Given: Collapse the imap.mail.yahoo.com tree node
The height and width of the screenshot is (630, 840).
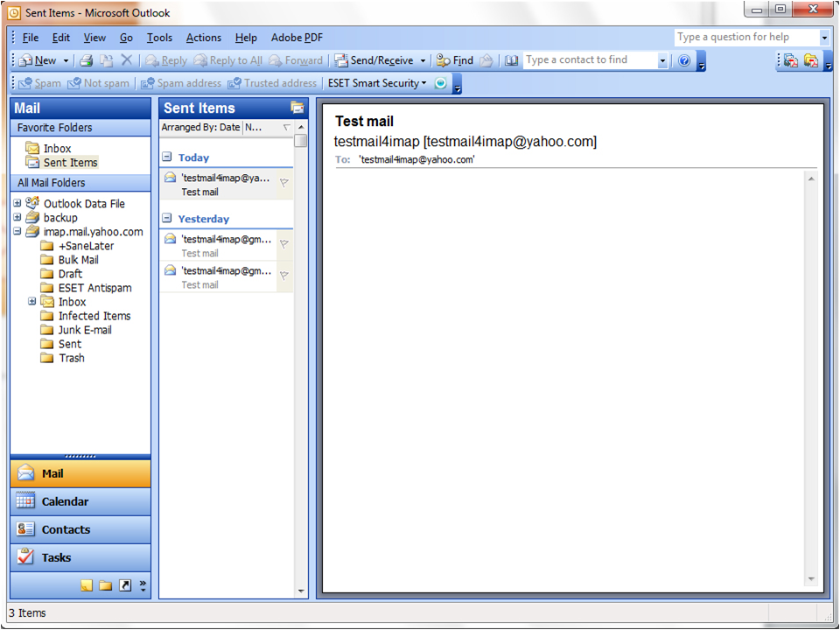Looking at the screenshot, I should (17, 231).
